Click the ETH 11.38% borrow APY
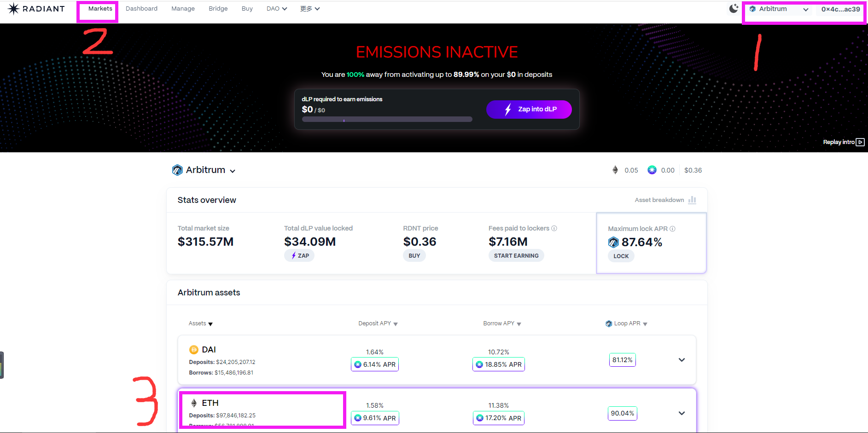Image resolution: width=868 pixels, height=433 pixels. pos(499,405)
